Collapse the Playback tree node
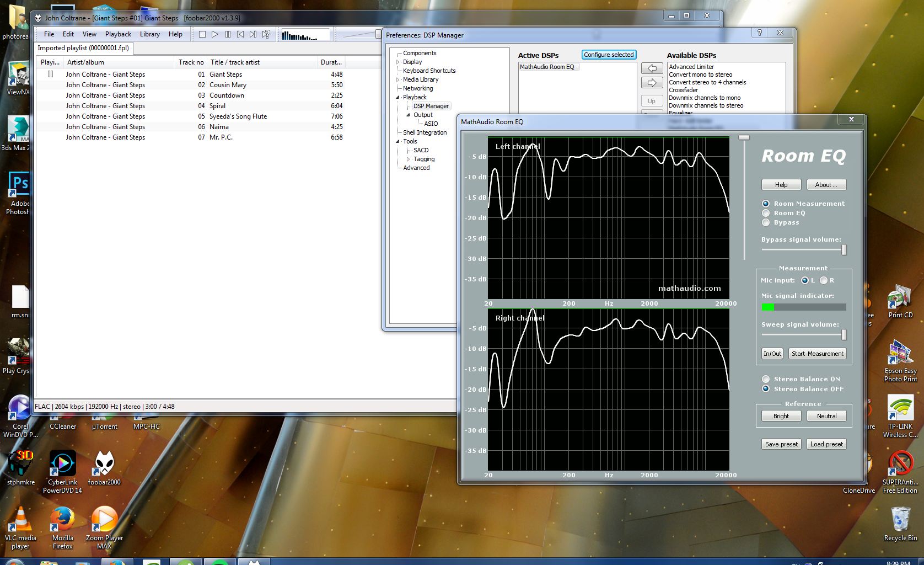The height and width of the screenshot is (565, 924). 398,97
